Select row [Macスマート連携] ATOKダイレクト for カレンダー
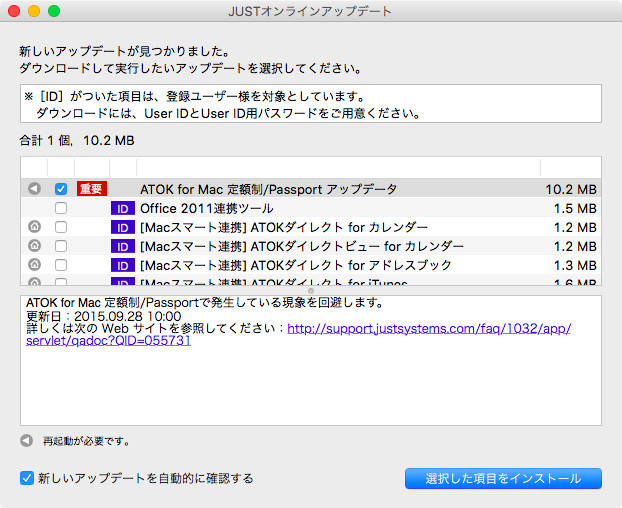The width and height of the screenshot is (622, 508). pos(311,227)
